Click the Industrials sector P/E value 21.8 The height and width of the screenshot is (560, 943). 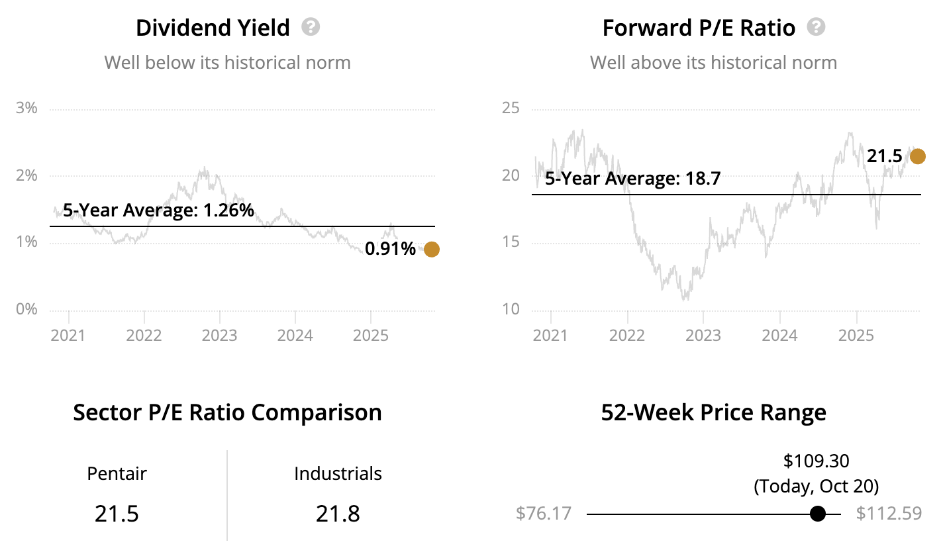pyautogui.click(x=338, y=514)
